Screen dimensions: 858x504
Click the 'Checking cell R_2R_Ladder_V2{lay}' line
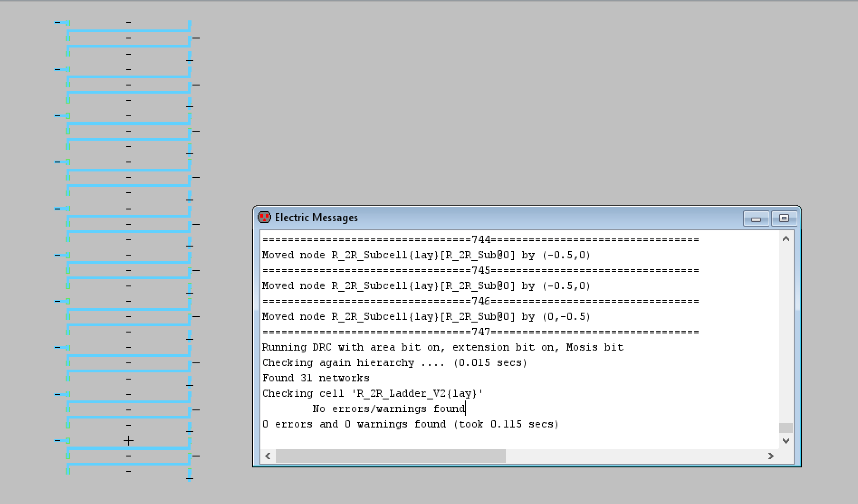pyautogui.click(x=372, y=394)
